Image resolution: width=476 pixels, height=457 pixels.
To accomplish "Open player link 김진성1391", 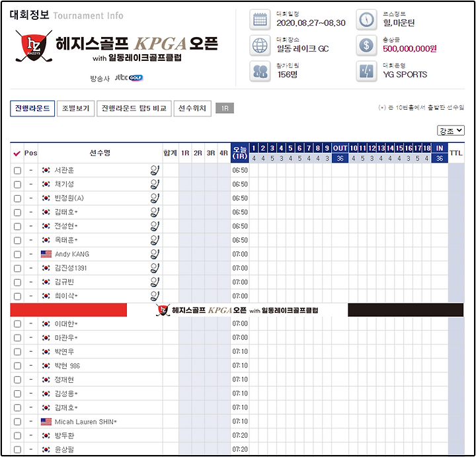I will (x=71, y=268).
